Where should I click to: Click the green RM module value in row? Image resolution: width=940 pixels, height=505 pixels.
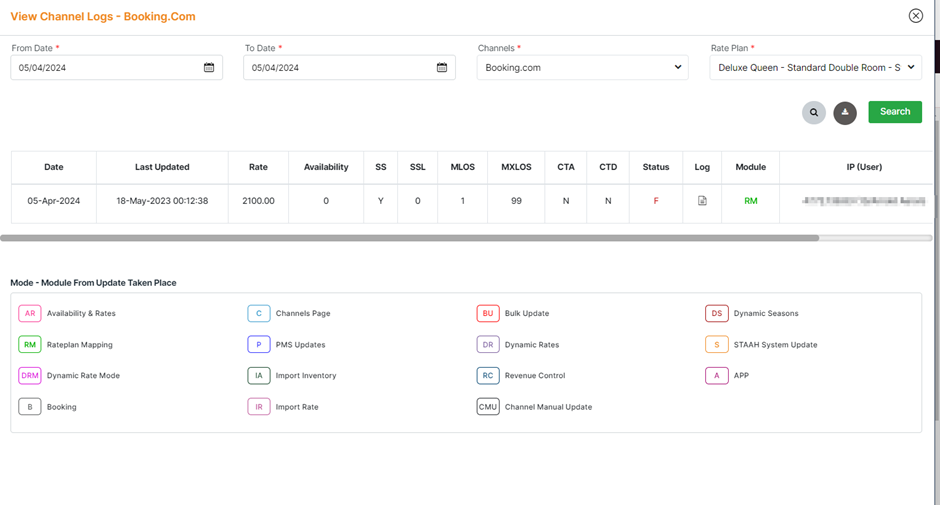[x=751, y=201]
